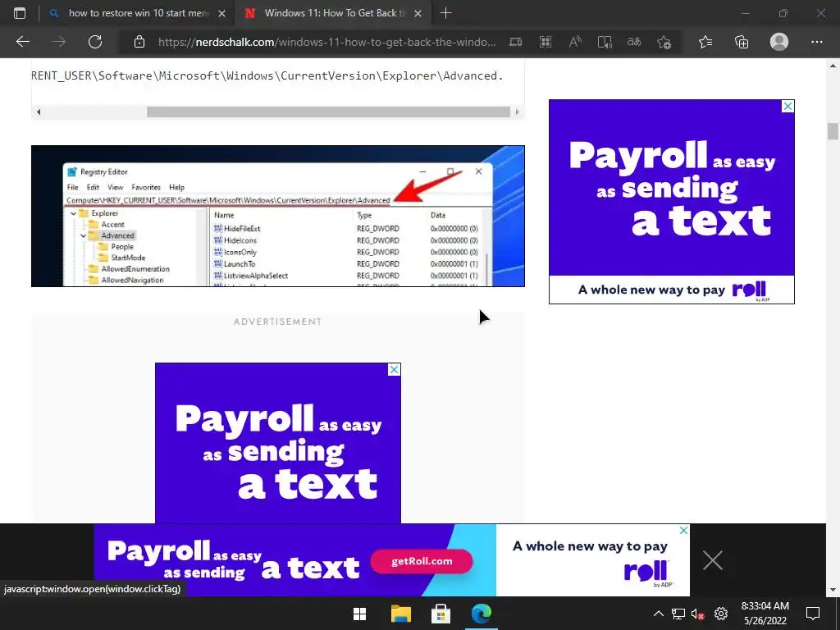Click the page scroll down arrow
The image size is (840, 630).
833,590
